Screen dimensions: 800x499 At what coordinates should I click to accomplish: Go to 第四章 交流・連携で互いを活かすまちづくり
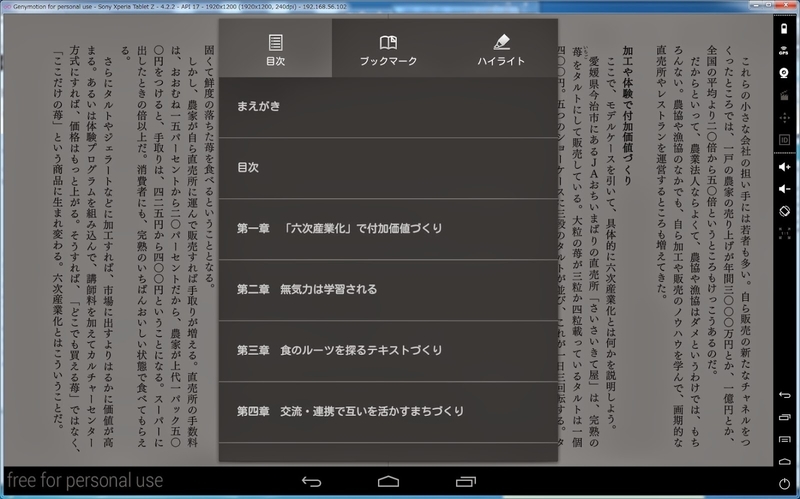coord(388,412)
